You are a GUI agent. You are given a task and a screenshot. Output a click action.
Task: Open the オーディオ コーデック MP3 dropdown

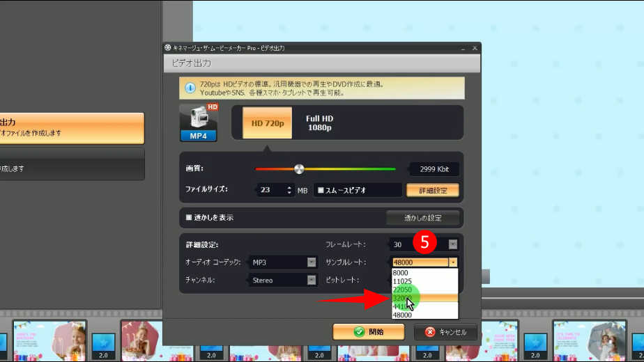pos(312,262)
